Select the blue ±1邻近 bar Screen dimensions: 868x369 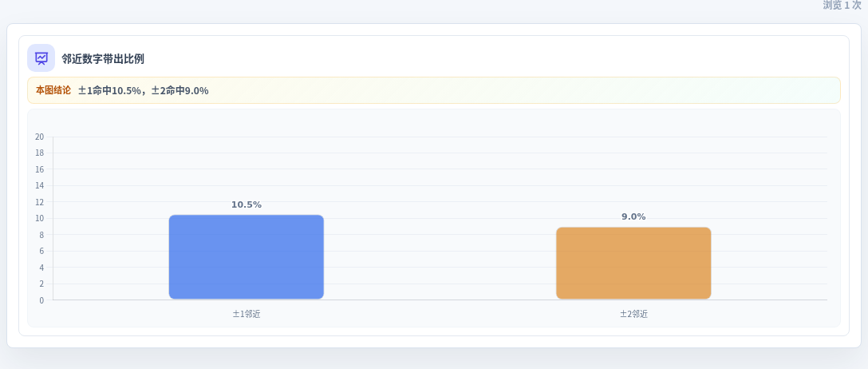247,257
